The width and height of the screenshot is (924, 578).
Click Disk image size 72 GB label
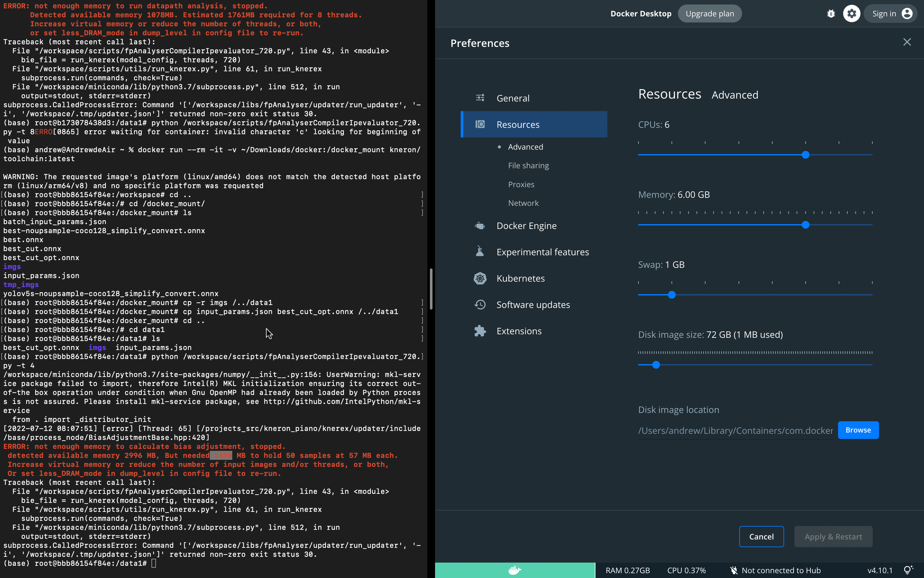pos(710,335)
